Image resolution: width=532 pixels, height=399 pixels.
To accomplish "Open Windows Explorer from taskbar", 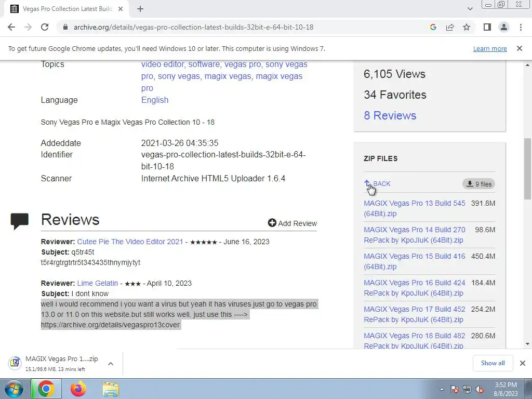I will tap(111, 389).
